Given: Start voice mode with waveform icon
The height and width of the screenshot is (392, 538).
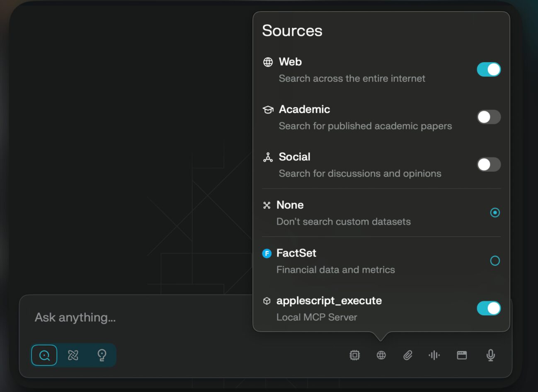Looking at the screenshot, I should (434, 355).
